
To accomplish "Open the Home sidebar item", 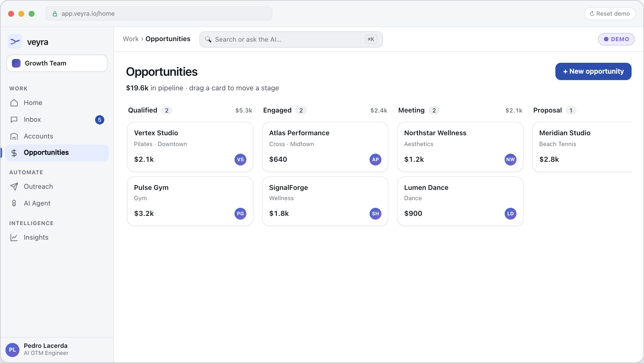I will click(x=57, y=103).
